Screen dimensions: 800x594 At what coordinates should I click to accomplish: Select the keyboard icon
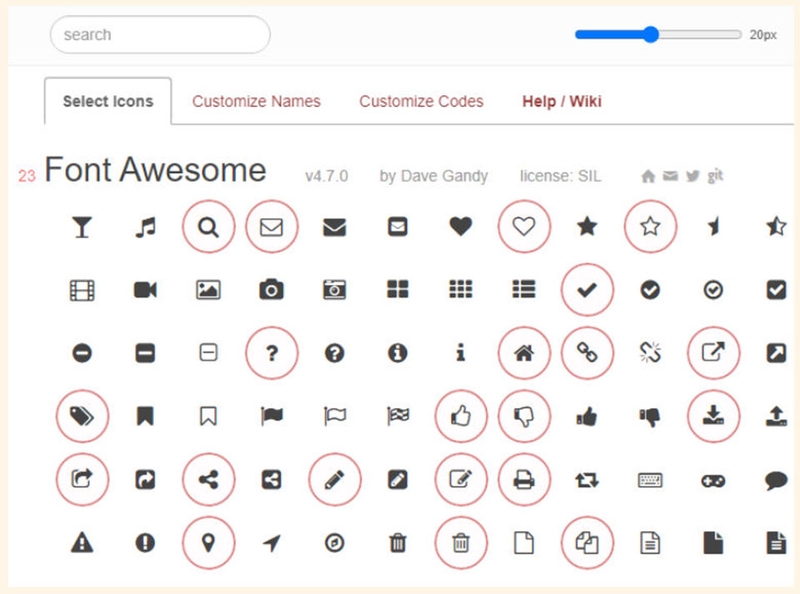pos(651,480)
